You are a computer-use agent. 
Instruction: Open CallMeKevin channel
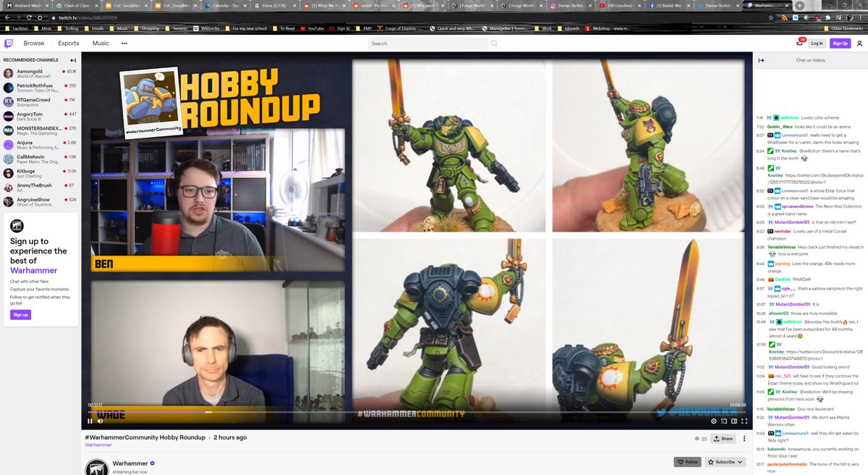pyautogui.click(x=40, y=159)
